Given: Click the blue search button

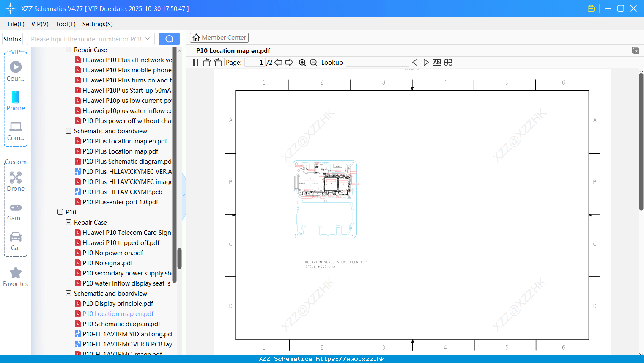Looking at the screenshot, I should tap(169, 39).
